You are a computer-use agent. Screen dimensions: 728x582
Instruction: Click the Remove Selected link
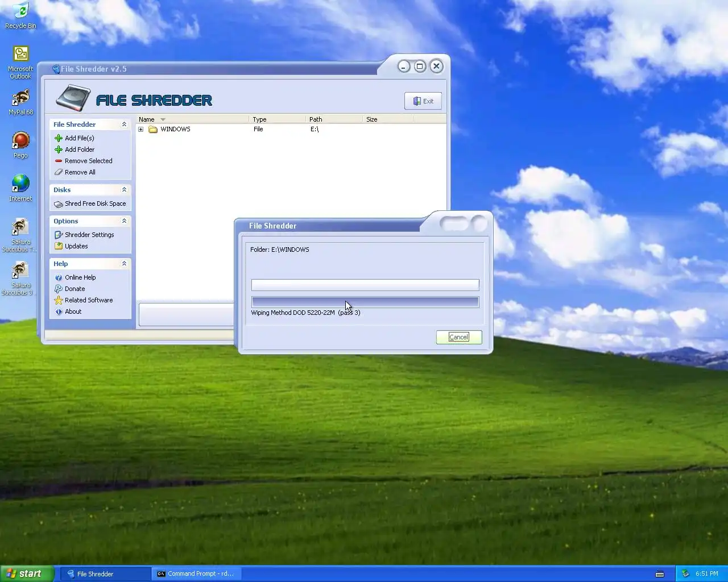pos(89,161)
